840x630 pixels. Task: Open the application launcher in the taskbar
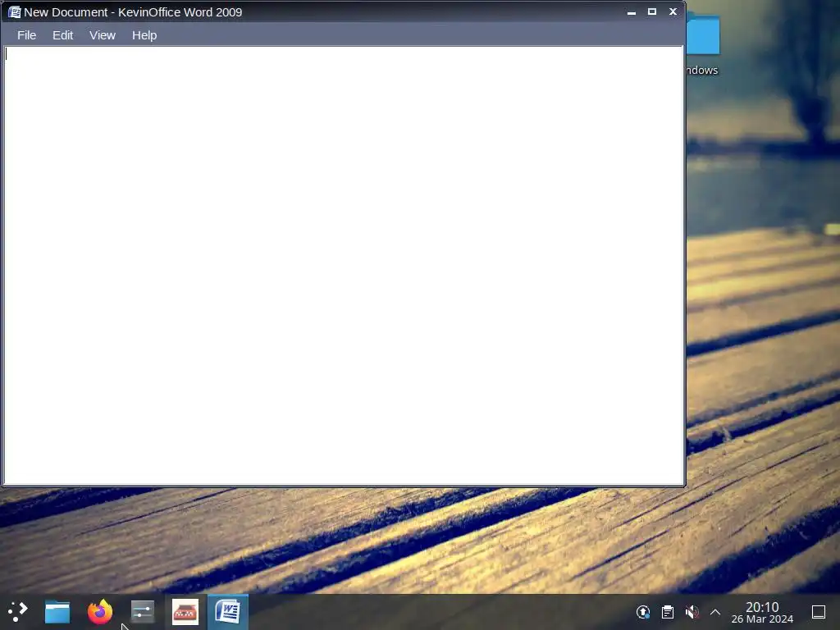click(18, 612)
